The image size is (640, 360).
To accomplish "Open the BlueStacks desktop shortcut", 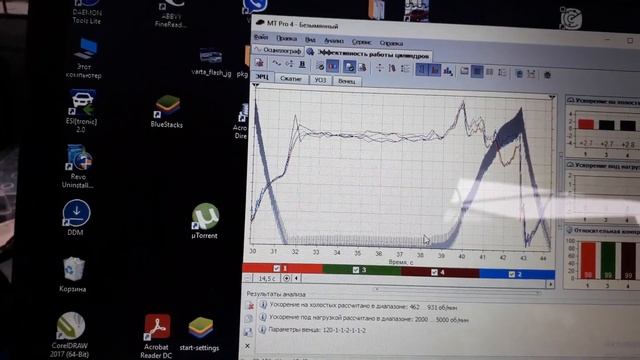I will point(167,111).
